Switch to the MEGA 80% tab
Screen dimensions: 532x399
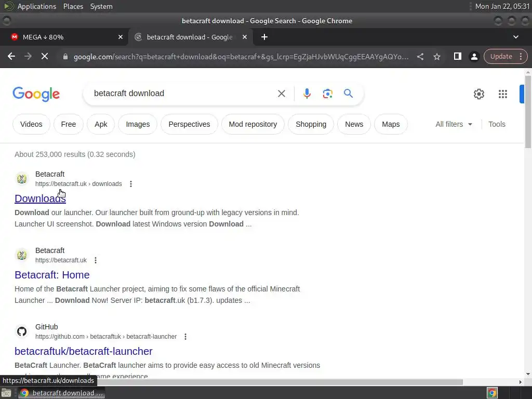pyautogui.click(x=64, y=37)
